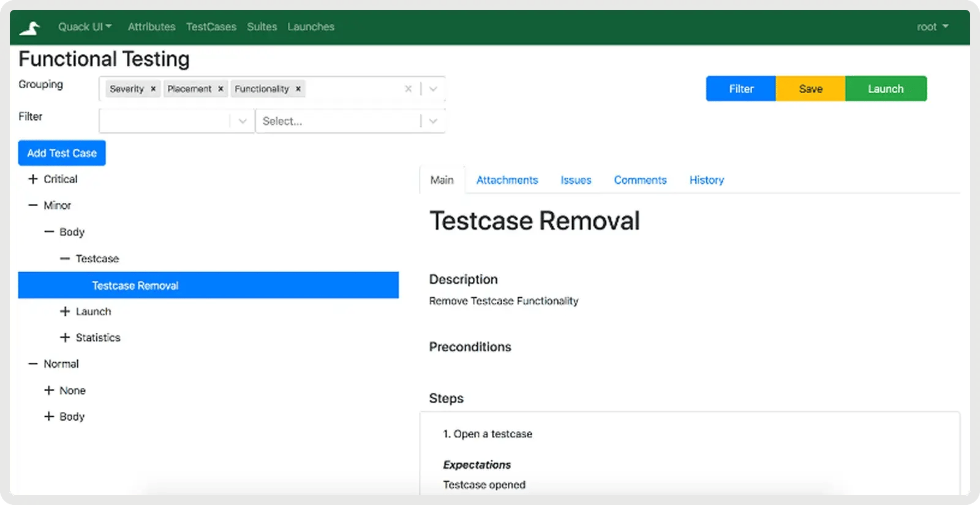
Task: Click the Quack duck logo icon
Action: (x=29, y=28)
